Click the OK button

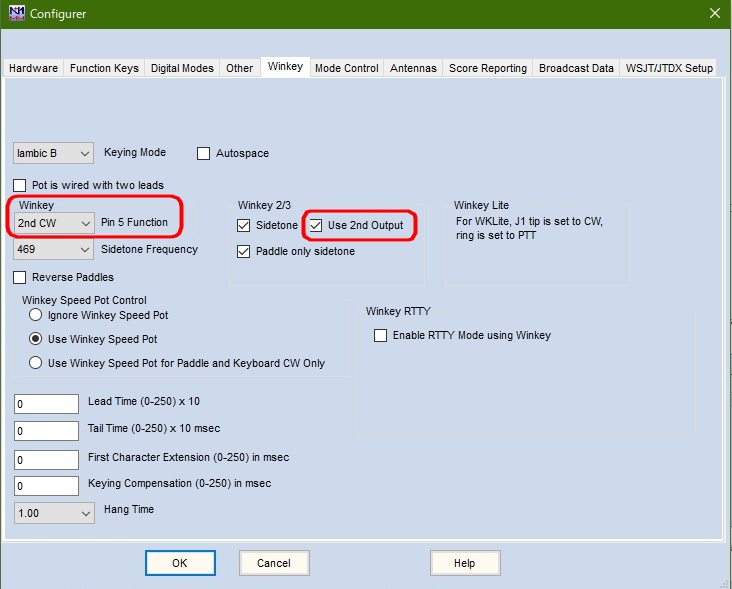click(x=180, y=563)
